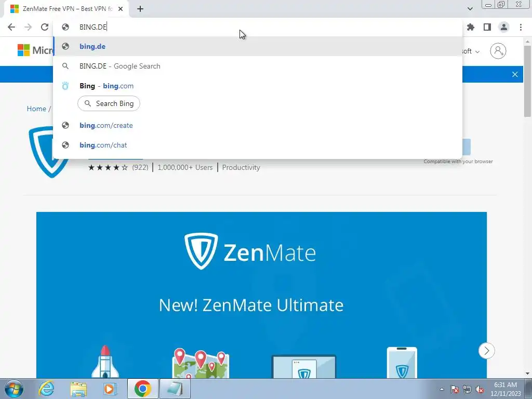Click the Search Bing chip
This screenshot has width=532, height=399.
pyautogui.click(x=109, y=103)
